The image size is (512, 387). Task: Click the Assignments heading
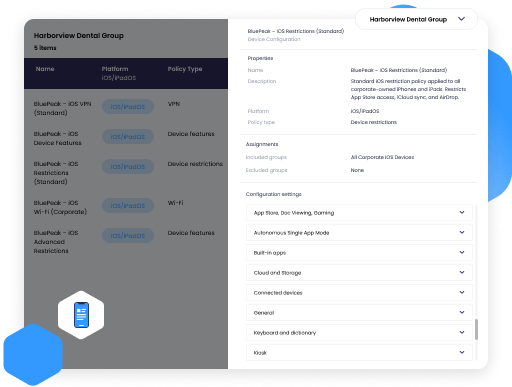pyautogui.click(x=262, y=144)
